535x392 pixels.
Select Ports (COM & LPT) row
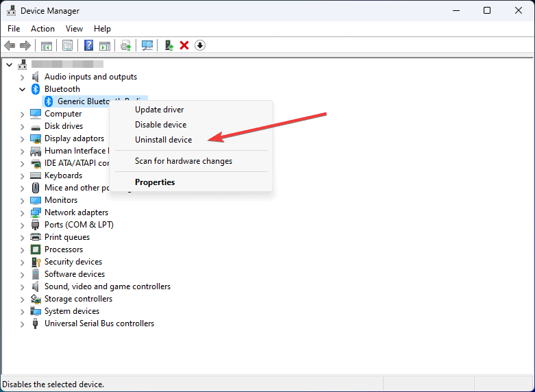point(79,225)
